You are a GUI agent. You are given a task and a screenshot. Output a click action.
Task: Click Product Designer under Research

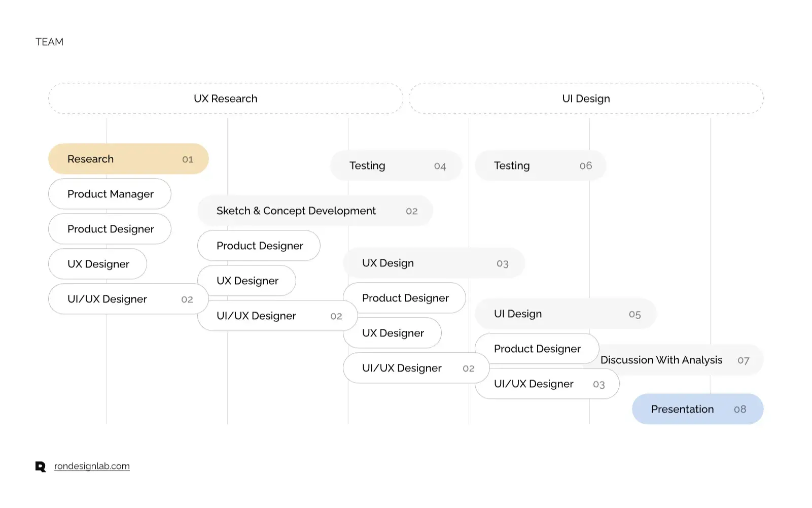coord(110,229)
